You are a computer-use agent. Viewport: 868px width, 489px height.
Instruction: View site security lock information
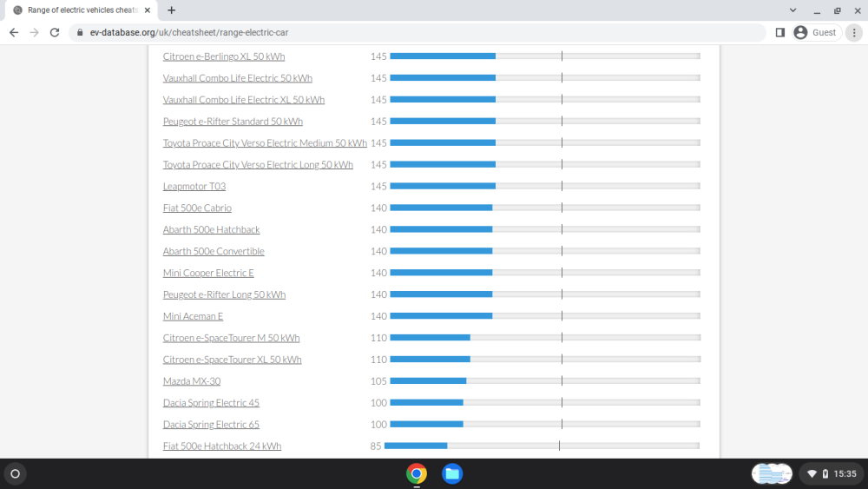[x=80, y=33]
